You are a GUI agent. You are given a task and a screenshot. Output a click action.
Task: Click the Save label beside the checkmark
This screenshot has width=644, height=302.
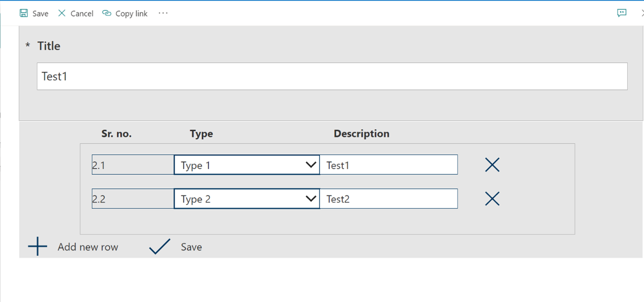point(191,247)
